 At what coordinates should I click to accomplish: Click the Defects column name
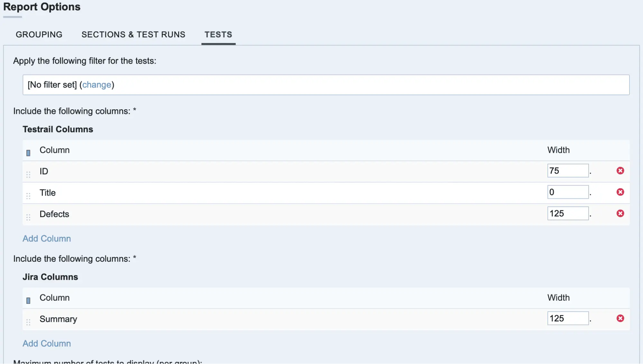click(54, 214)
